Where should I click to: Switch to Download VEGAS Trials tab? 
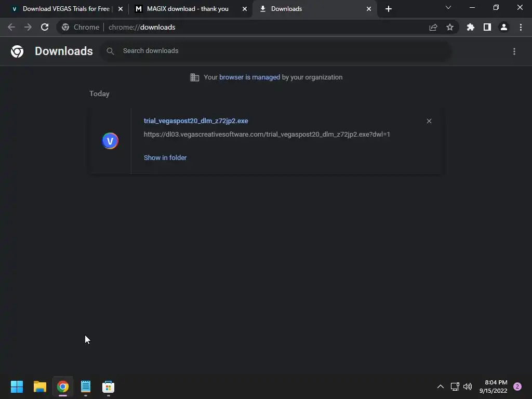pos(66,9)
